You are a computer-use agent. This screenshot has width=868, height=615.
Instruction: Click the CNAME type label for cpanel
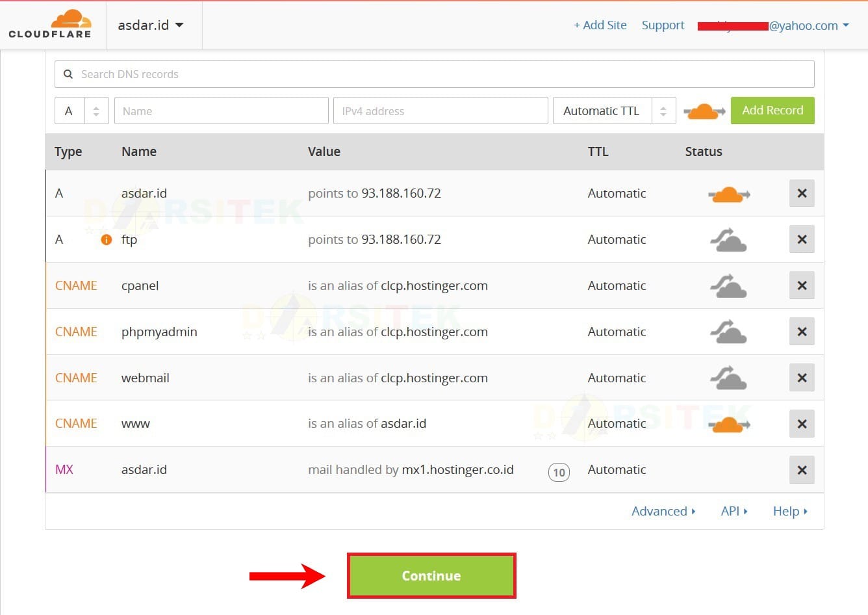pos(76,285)
